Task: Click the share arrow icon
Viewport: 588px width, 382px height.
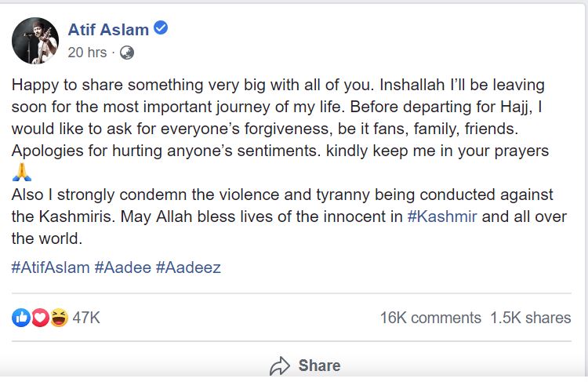Action: pyautogui.click(x=280, y=366)
